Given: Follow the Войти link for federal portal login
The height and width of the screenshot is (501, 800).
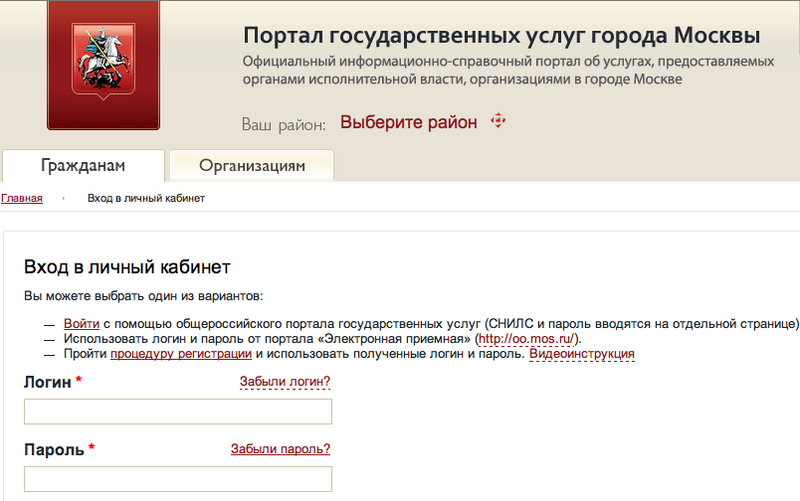Looking at the screenshot, I should (x=81, y=324).
